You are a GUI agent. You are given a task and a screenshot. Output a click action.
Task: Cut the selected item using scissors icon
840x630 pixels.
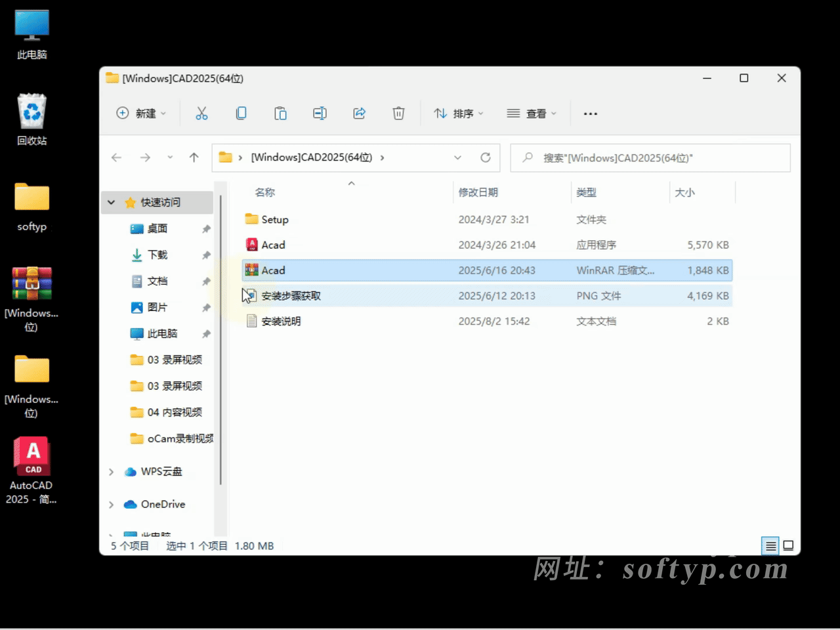(201, 113)
